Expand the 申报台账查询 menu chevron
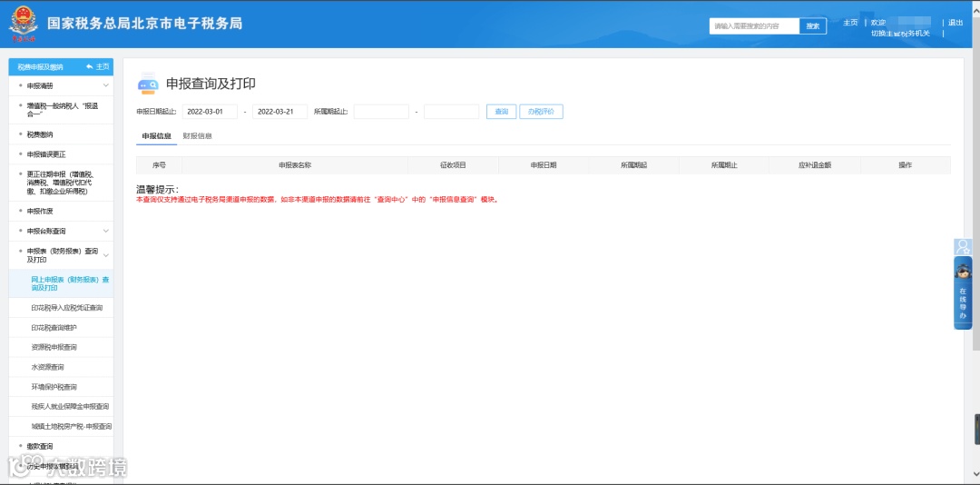Screen dimensions: 980x485 pyautogui.click(x=105, y=231)
